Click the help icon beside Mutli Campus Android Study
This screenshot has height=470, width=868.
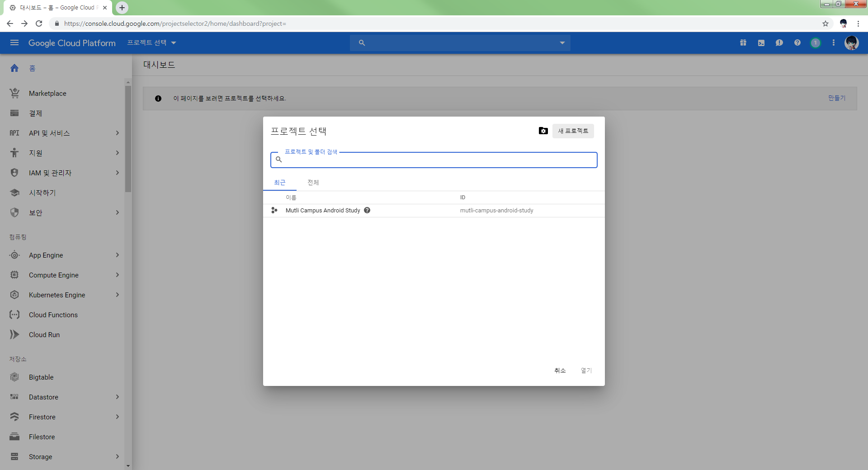tap(367, 210)
